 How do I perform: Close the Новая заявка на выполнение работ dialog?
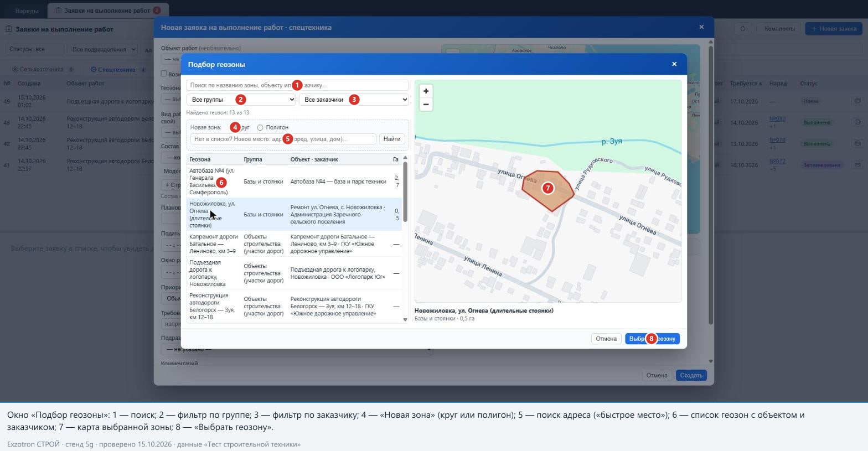point(701,27)
